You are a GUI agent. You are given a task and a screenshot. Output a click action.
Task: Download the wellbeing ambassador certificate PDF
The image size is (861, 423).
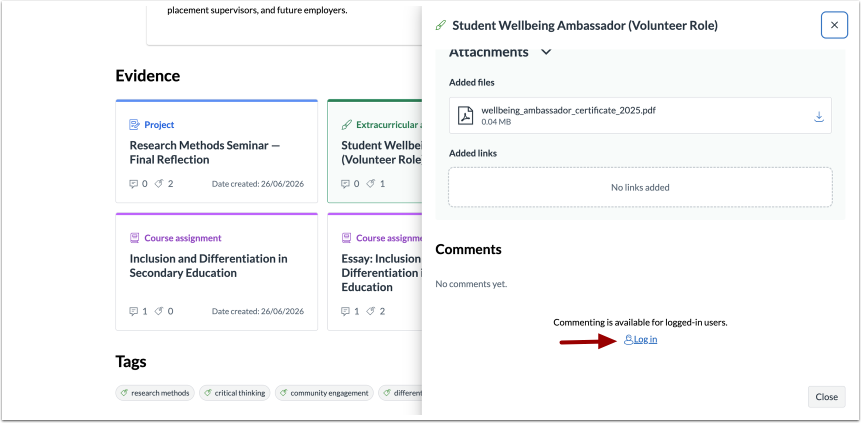tap(819, 116)
